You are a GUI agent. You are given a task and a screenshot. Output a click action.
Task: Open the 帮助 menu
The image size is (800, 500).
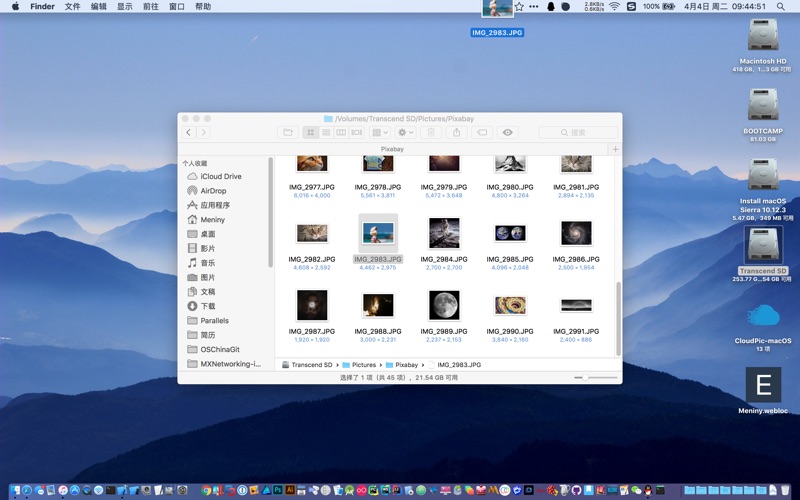point(203,7)
